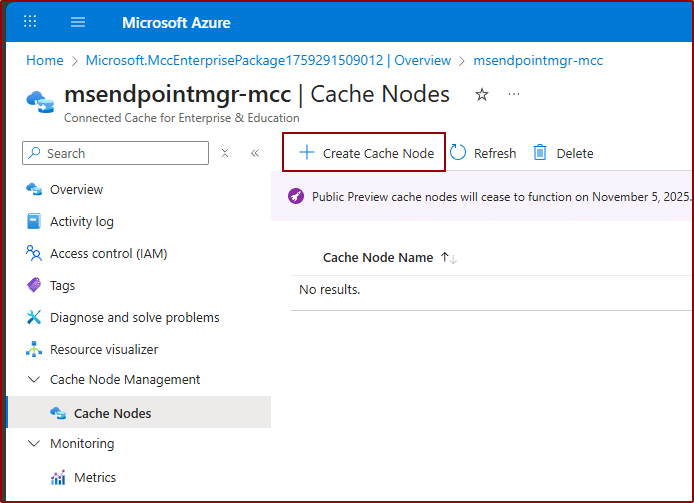Select Access control (IAM)

(x=108, y=254)
